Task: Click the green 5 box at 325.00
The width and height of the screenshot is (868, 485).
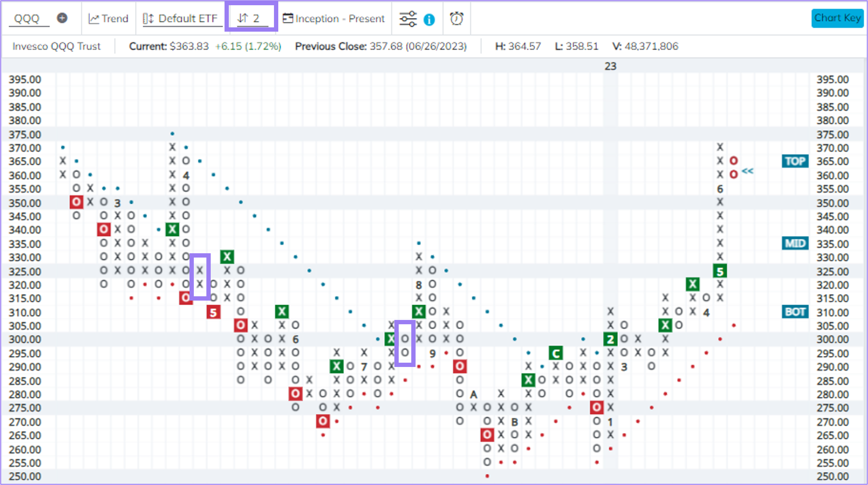Action: tap(720, 271)
